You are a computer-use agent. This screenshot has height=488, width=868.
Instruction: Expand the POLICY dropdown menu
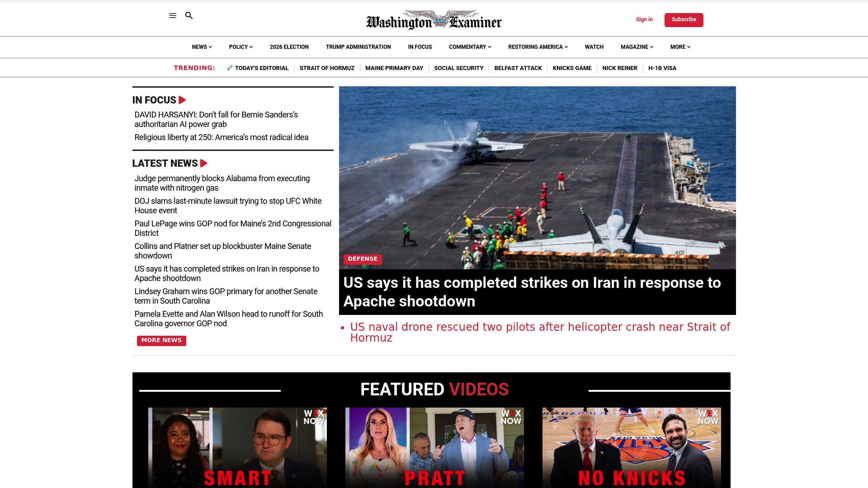241,47
